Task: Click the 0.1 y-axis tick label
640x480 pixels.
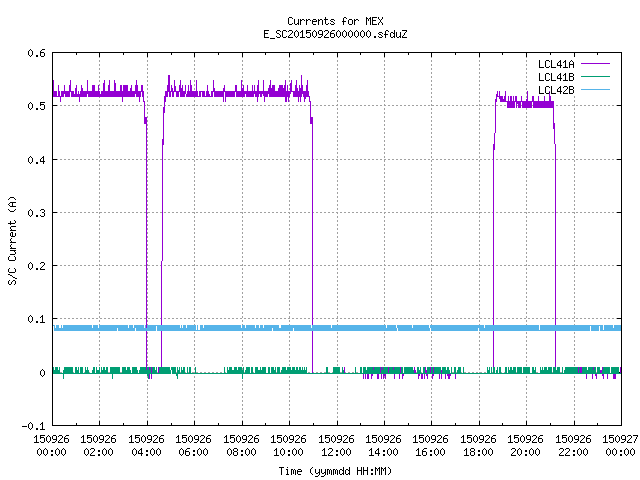Action: tap(36, 319)
